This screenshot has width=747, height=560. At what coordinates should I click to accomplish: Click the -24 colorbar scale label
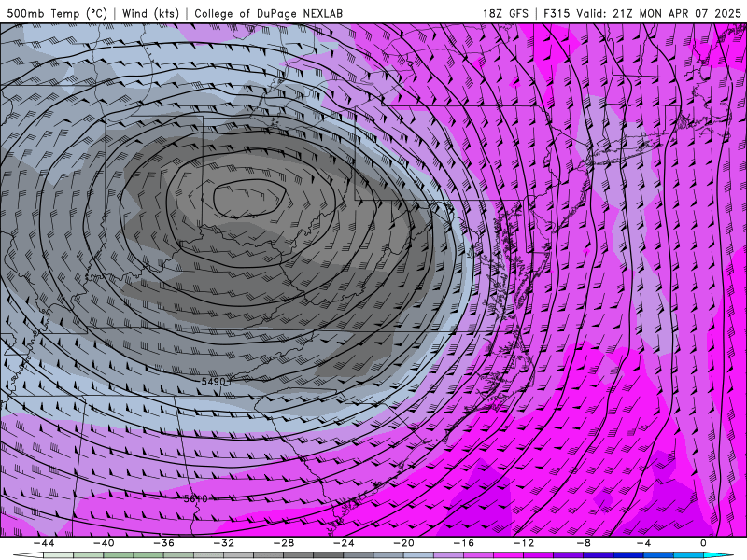click(x=344, y=543)
